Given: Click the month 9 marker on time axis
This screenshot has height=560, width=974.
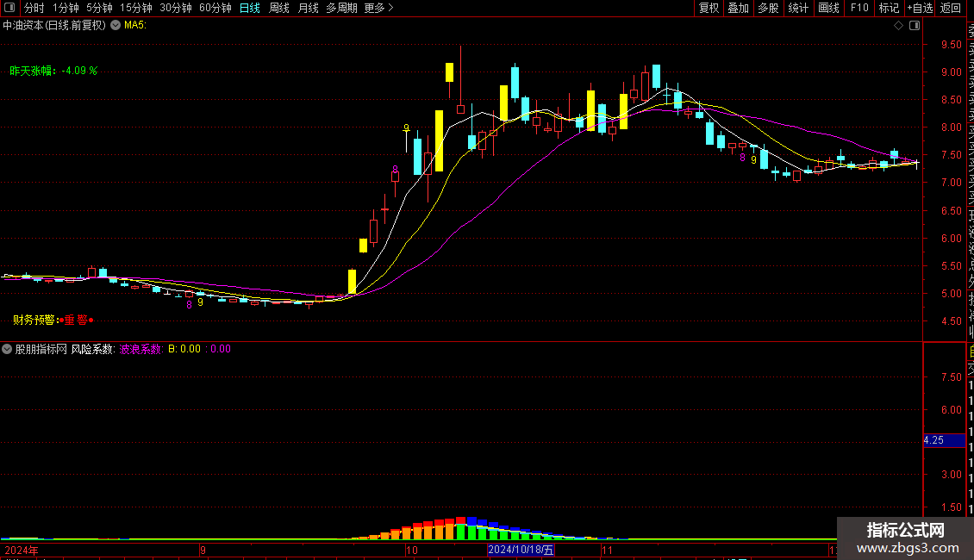Looking at the screenshot, I should tap(203, 550).
